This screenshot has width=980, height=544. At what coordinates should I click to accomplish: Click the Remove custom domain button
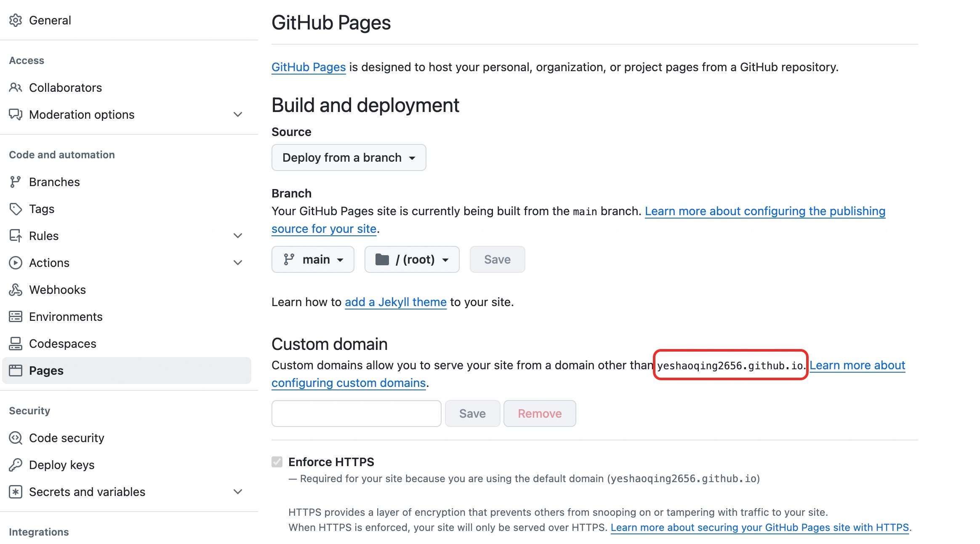[540, 413]
